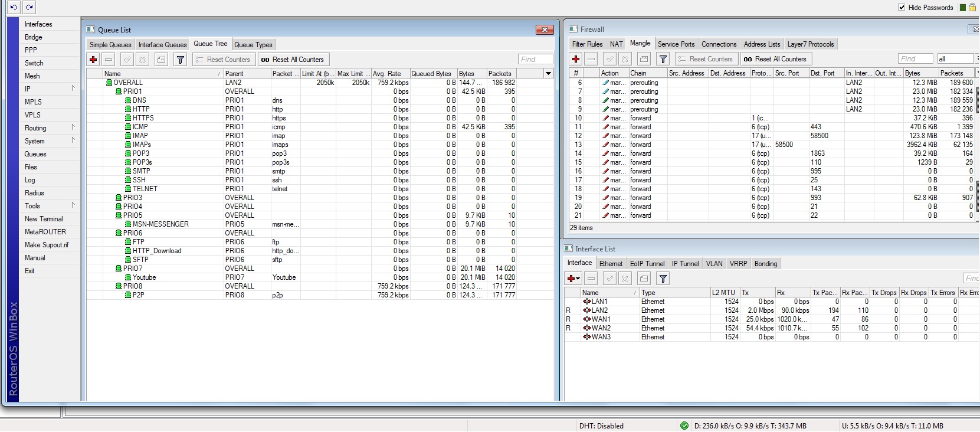This screenshot has width=980, height=432.
Task: Click the enable checkmark icon in Firewall toolbar
Action: pyautogui.click(x=610, y=59)
